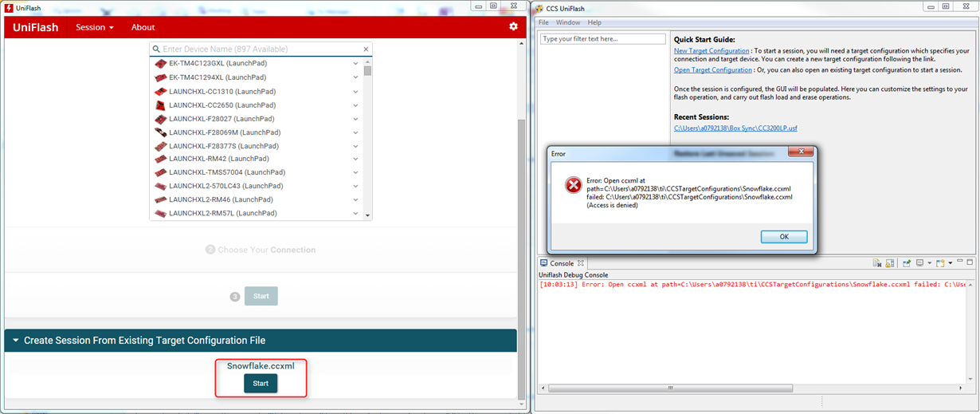Viewport: 980px width, 414px height.
Task: Click Display Selected Console icon
Action: 919,262
